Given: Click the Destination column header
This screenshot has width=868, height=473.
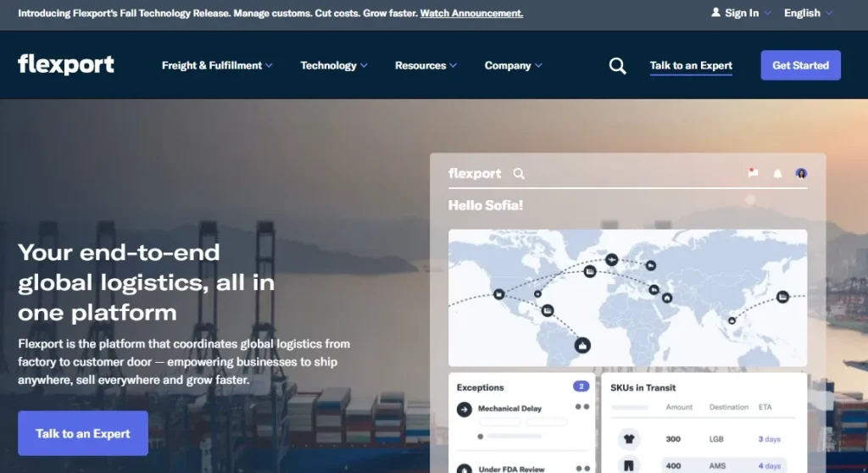Looking at the screenshot, I should pos(728,407).
